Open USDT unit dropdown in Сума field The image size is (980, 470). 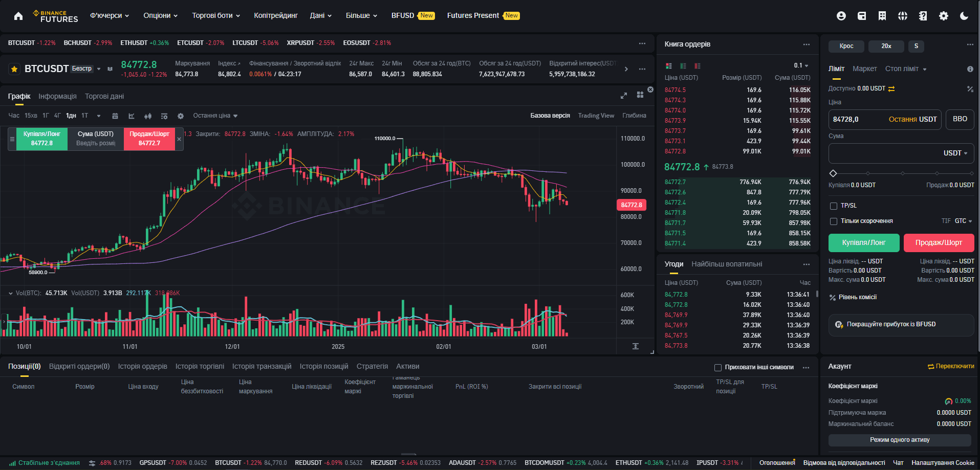[x=955, y=153]
